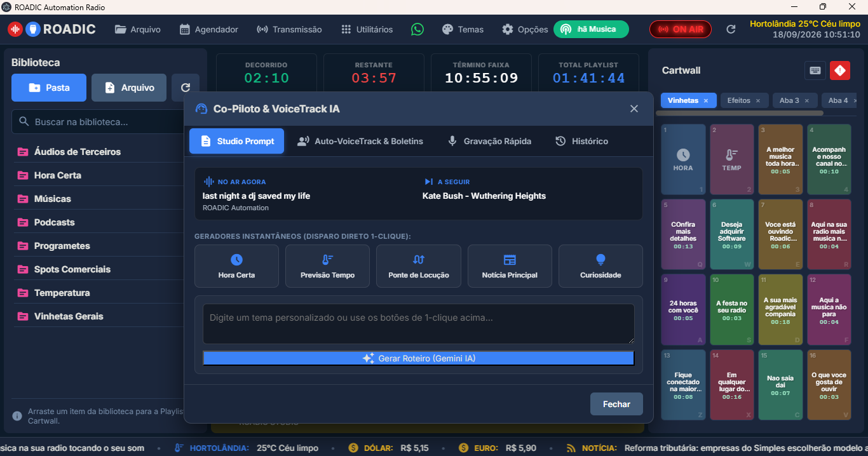Play the 'A melhor musica toda hora' cart

[780, 159]
